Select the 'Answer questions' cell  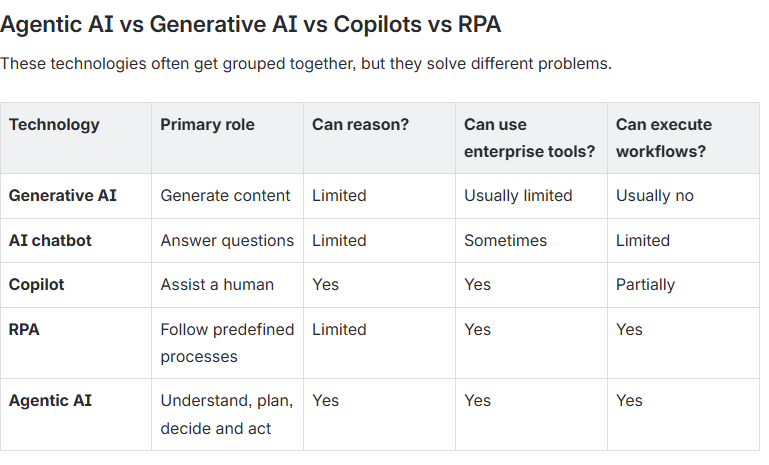pyautogui.click(x=227, y=240)
